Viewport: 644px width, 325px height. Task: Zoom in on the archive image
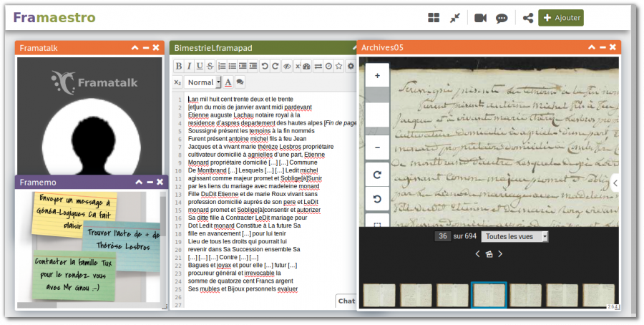pos(377,76)
